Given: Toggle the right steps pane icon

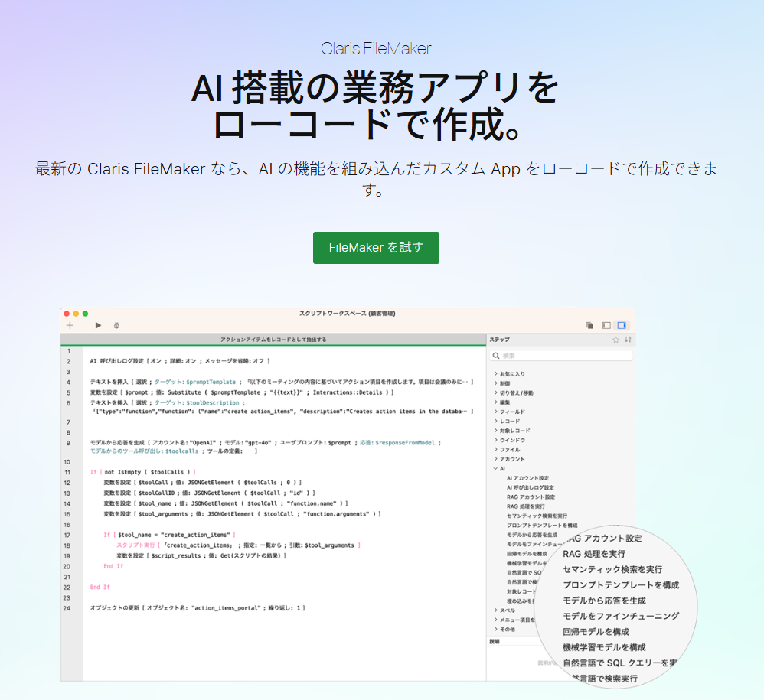Looking at the screenshot, I should (x=622, y=325).
